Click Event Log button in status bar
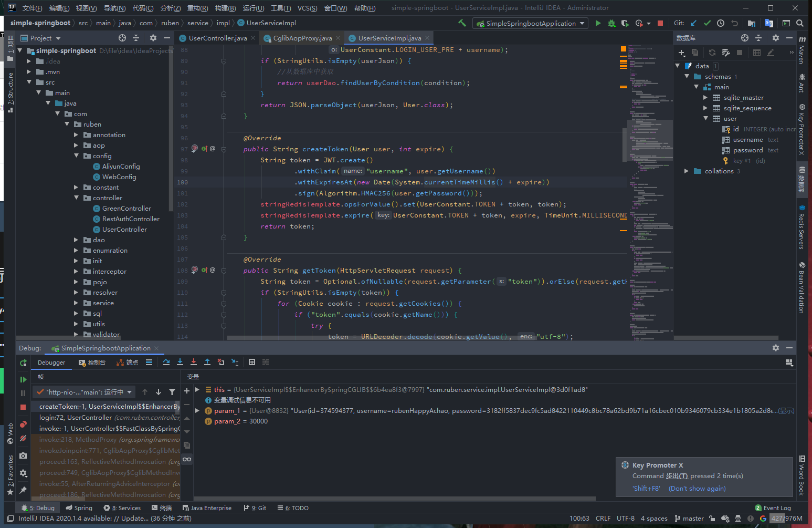Image resolution: width=812 pixels, height=528 pixels. point(773,508)
